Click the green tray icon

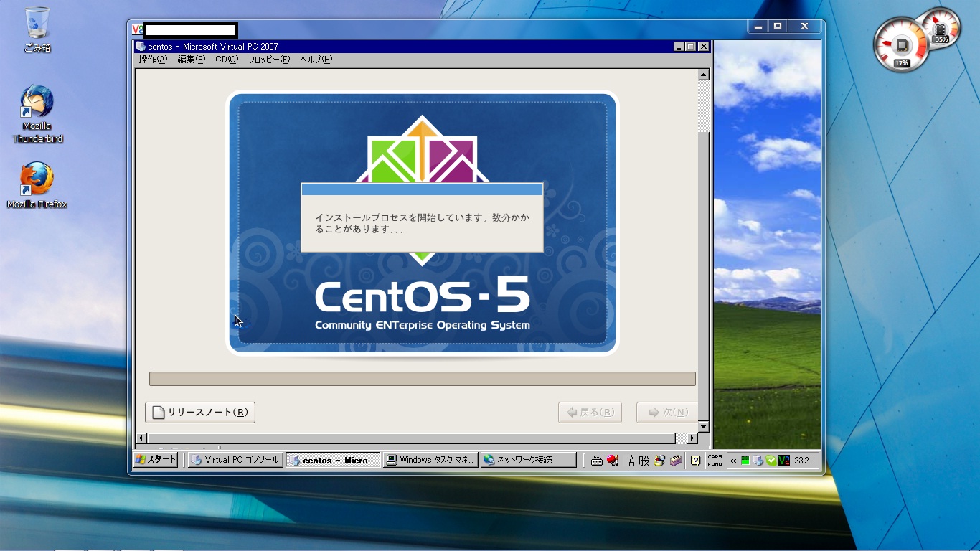click(745, 461)
